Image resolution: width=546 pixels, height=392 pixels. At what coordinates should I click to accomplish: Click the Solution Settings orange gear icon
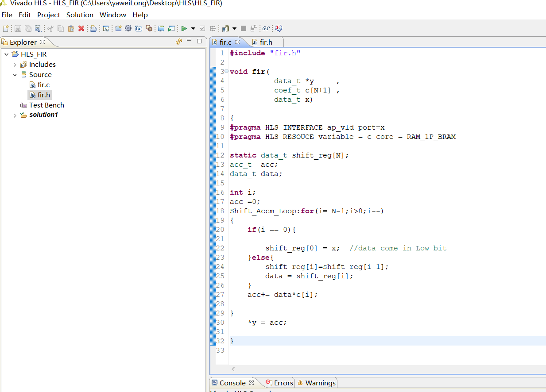(x=149, y=28)
